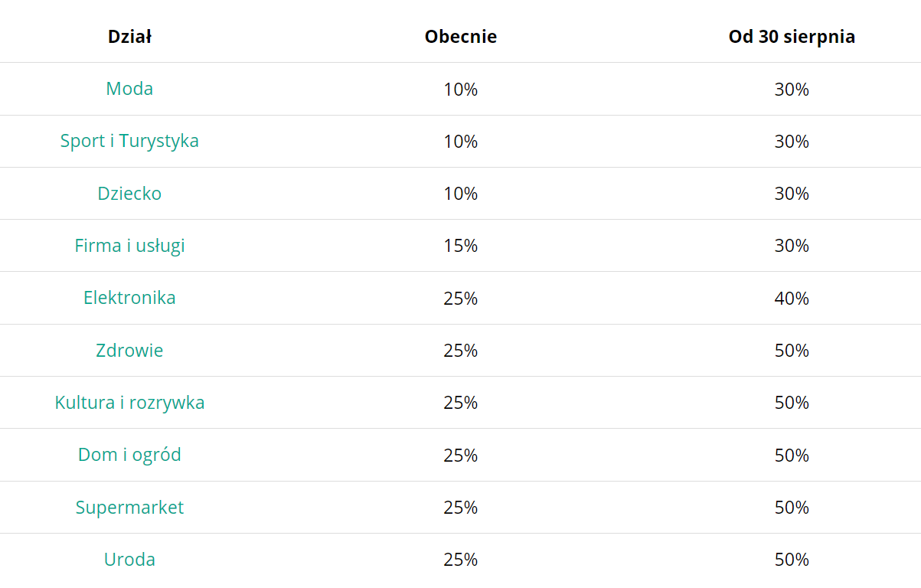The height and width of the screenshot is (588, 921).
Task: Open the Dom i ogród link
Action: 129,455
